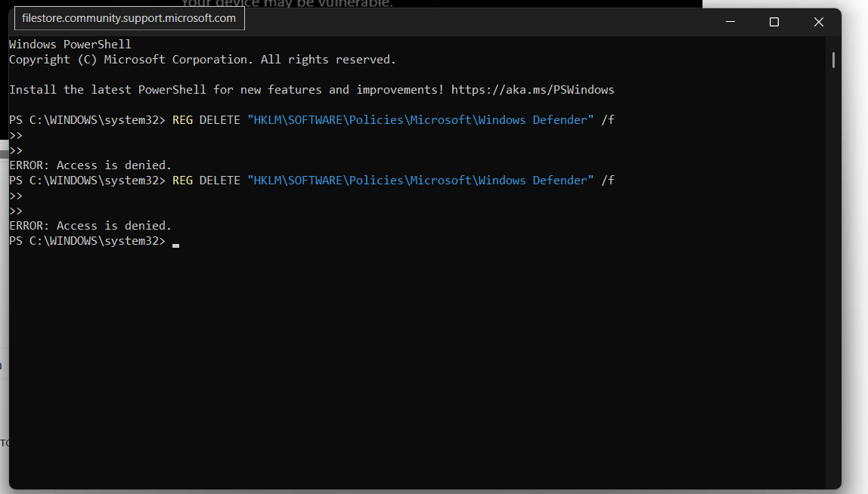
Task: Click the '/f' flag of the second command
Action: click(x=608, y=181)
